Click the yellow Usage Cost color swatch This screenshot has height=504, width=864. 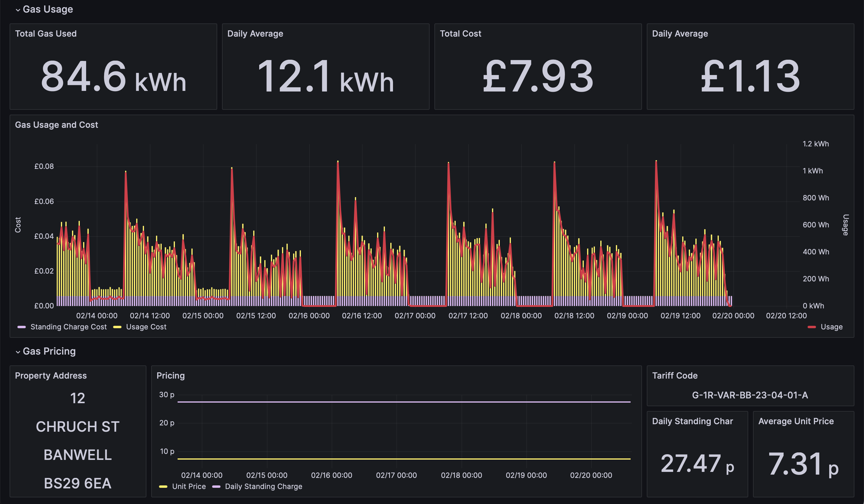(117, 327)
